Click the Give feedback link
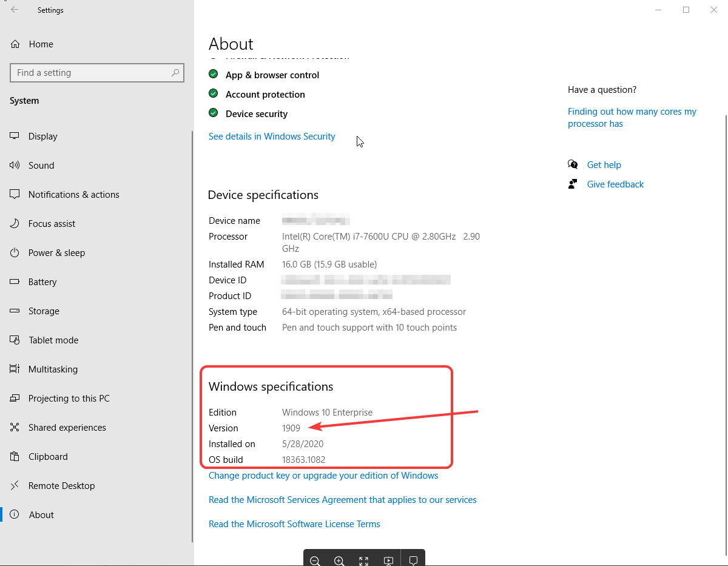 tap(616, 184)
